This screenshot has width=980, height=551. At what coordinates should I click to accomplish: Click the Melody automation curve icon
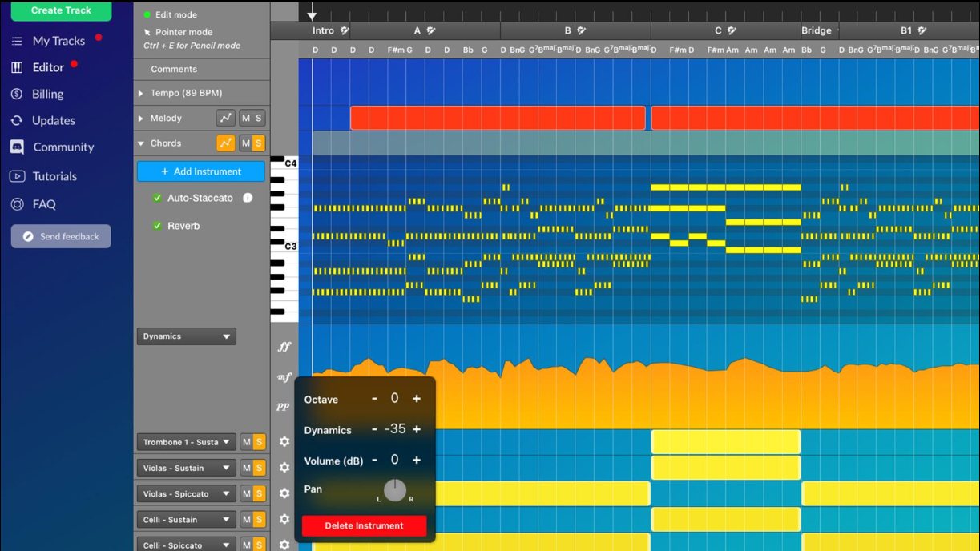(x=225, y=118)
